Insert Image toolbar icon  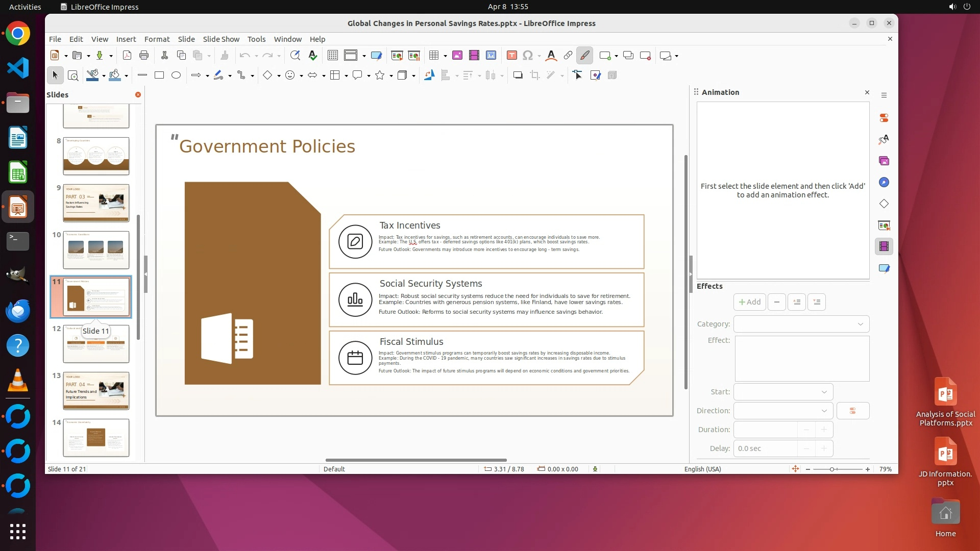point(457,56)
